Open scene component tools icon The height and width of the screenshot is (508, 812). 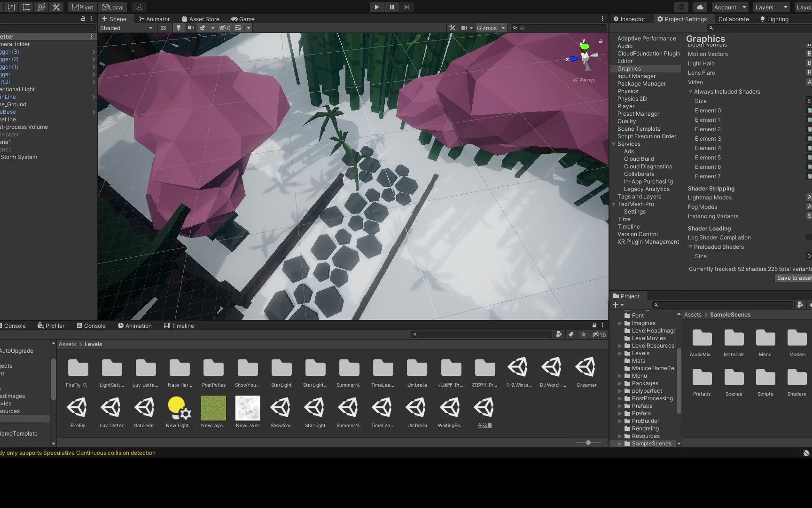tap(453, 28)
